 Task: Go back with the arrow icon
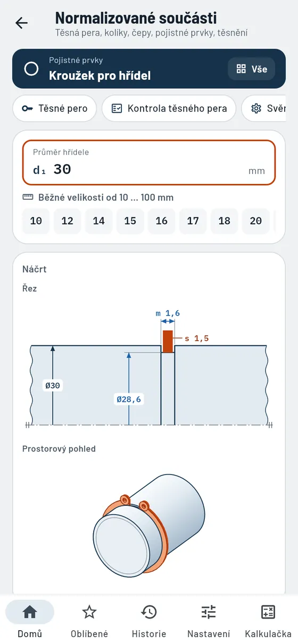tap(21, 23)
